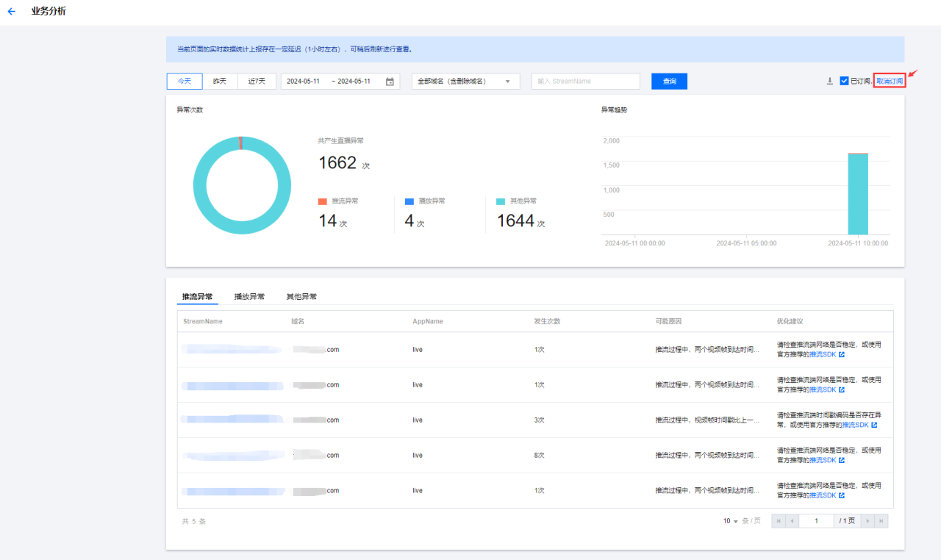
Task: Click the 查询 button
Action: tap(669, 82)
